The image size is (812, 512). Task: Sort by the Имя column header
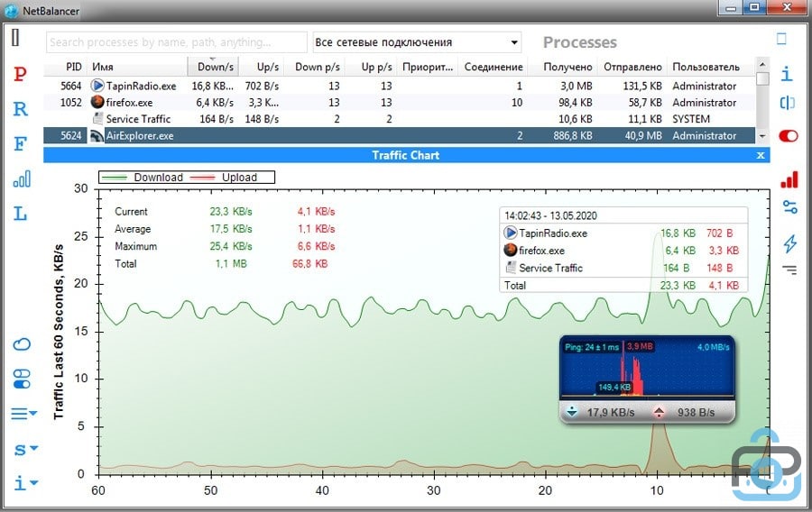(137, 67)
